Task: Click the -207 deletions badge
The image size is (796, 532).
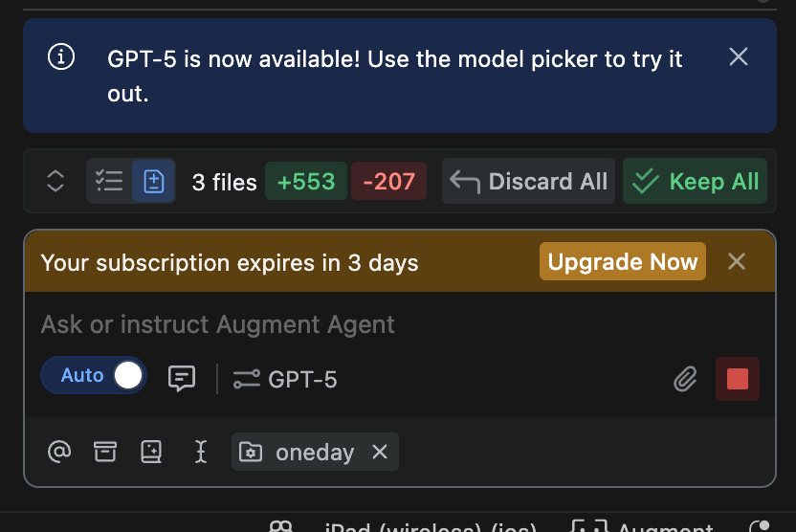Action: [x=388, y=181]
